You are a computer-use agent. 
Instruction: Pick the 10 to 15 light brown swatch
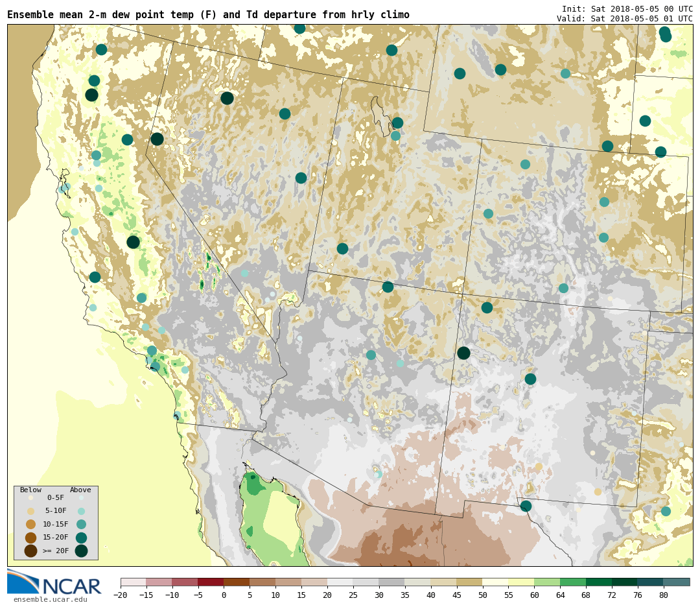click(x=289, y=582)
